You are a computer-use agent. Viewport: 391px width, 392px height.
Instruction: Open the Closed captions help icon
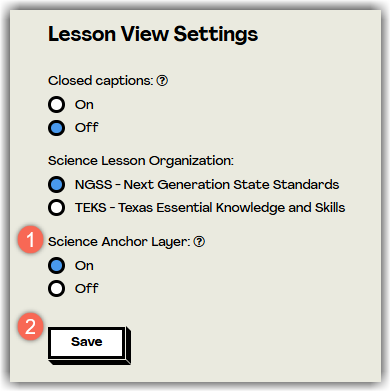[162, 81]
